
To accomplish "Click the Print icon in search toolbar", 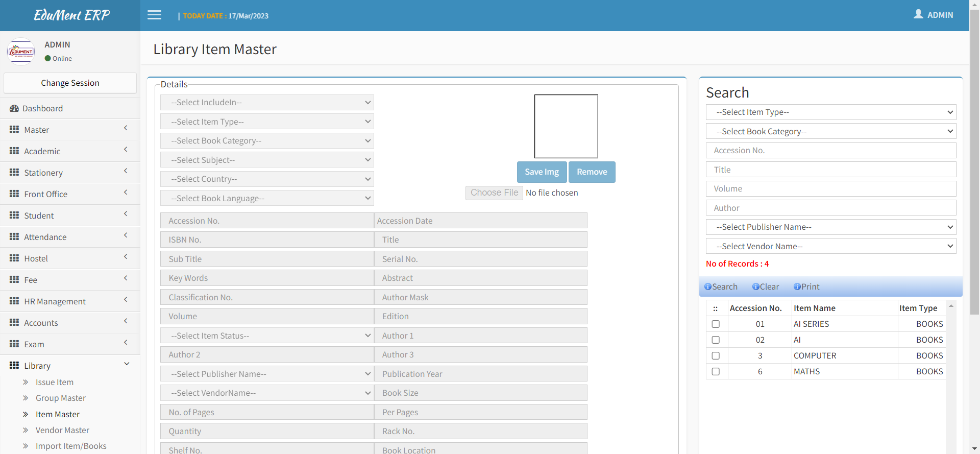I will point(797,287).
